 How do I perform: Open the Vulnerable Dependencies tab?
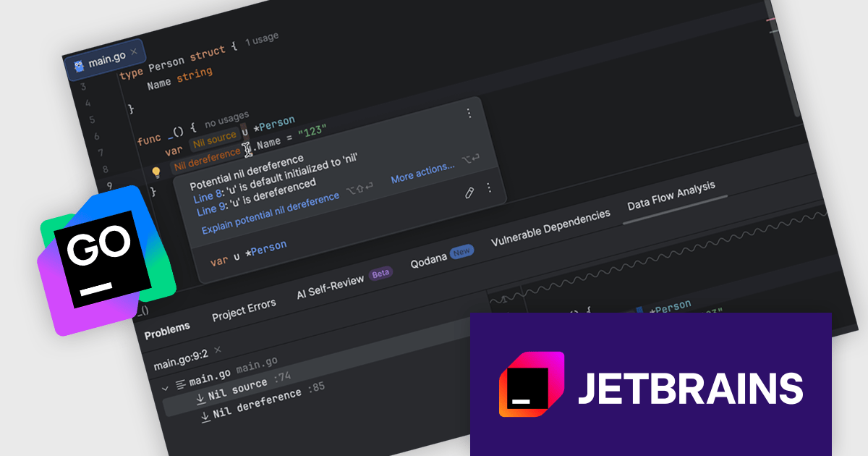550,227
